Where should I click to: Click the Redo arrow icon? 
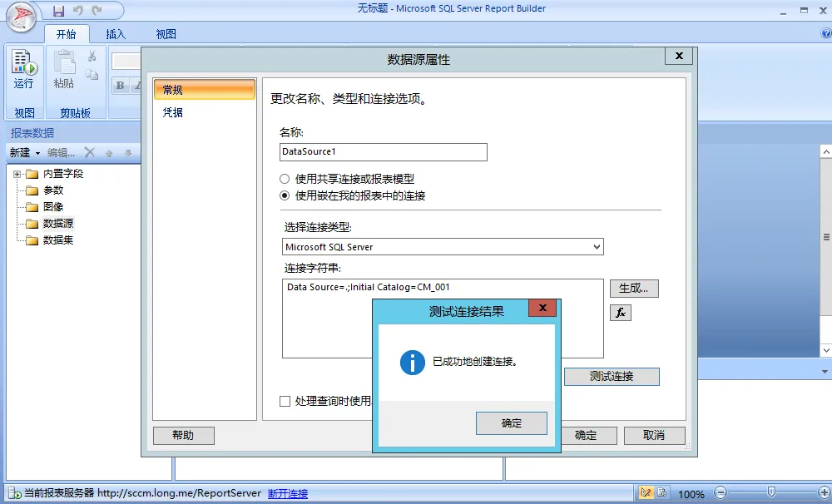[97, 10]
